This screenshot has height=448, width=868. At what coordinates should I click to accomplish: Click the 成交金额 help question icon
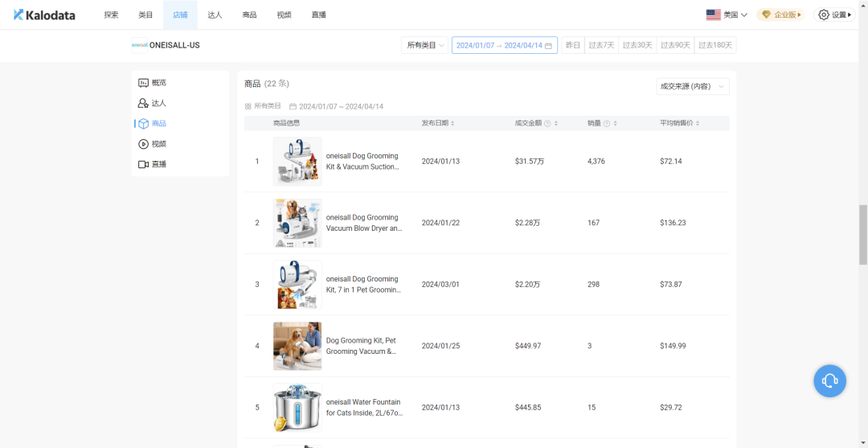[x=547, y=124]
